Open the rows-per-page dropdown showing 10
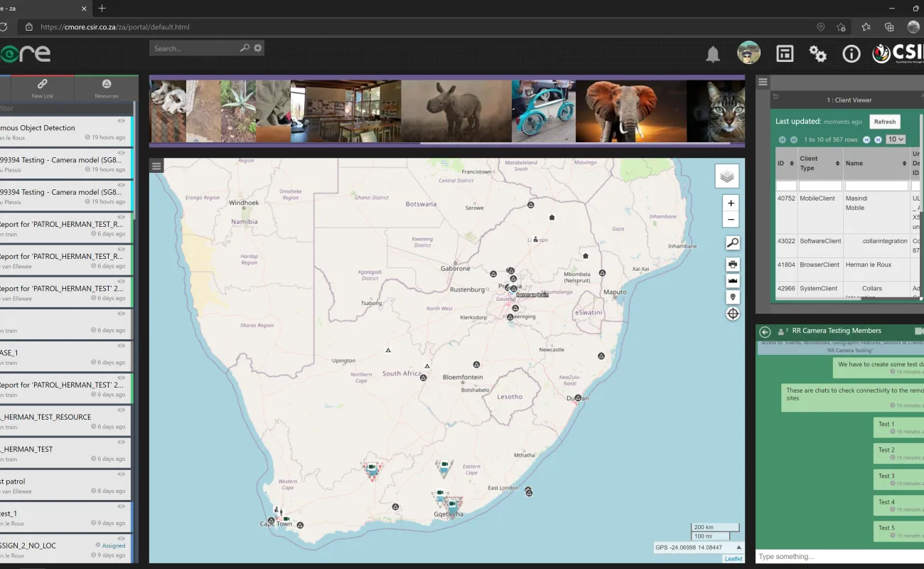Viewport: 924px width, 569px height. pyautogui.click(x=896, y=139)
